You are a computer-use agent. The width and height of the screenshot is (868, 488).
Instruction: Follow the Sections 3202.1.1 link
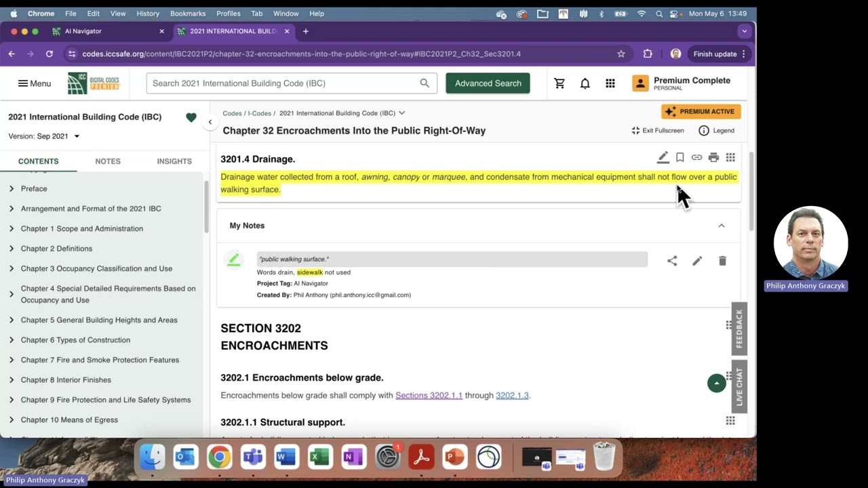[429, 395]
